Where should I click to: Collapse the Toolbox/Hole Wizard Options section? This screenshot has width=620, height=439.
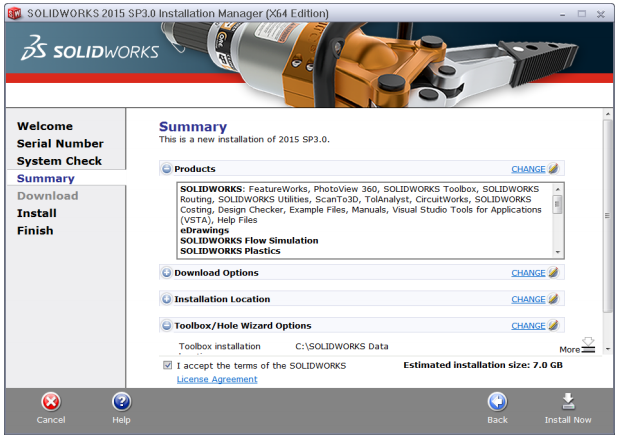point(166,325)
